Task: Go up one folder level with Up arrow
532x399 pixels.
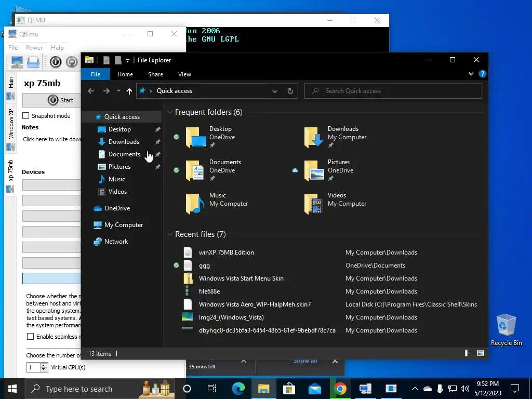Action: coord(129,91)
